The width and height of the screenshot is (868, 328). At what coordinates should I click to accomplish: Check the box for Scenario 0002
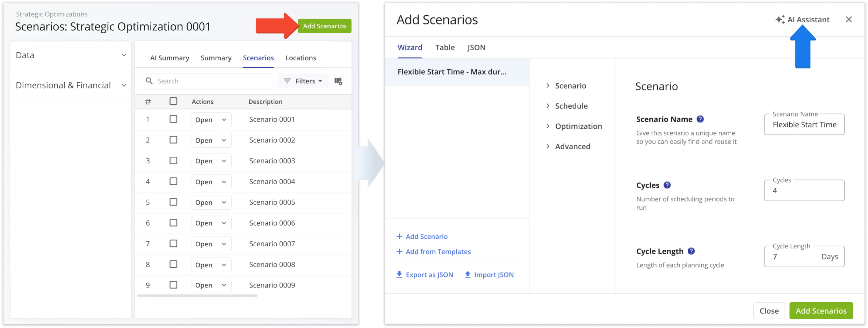click(173, 140)
